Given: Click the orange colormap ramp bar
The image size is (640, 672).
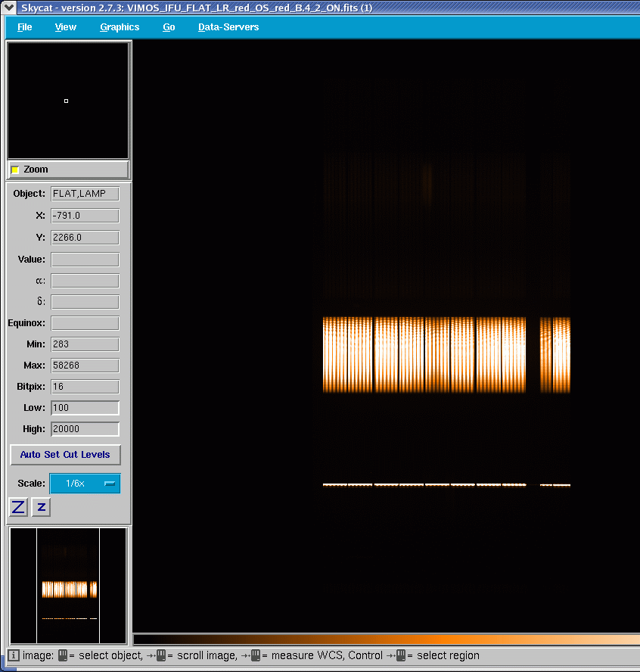Looking at the screenshot, I should tap(387, 640).
